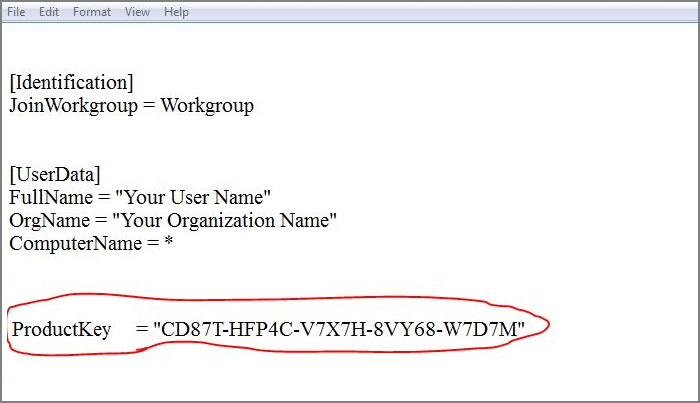Click the Workgroup value after JoinWorkgroup

point(207,105)
